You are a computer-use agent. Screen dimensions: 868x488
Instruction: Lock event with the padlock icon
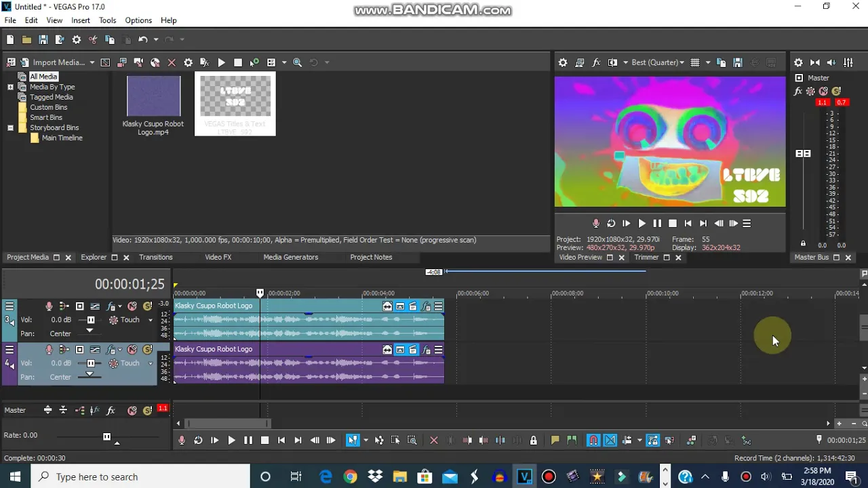pyautogui.click(x=534, y=441)
